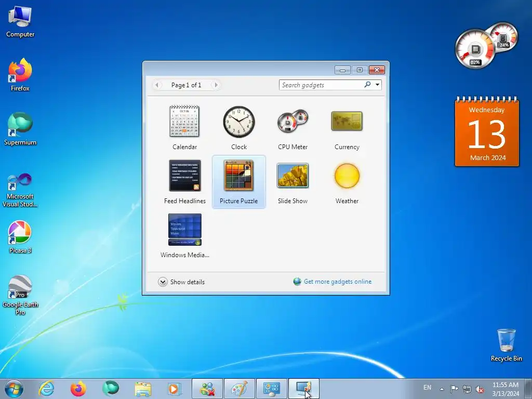Click the Action Center flag tray icon
The width and height of the screenshot is (532, 399).
[x=454, y=389]
